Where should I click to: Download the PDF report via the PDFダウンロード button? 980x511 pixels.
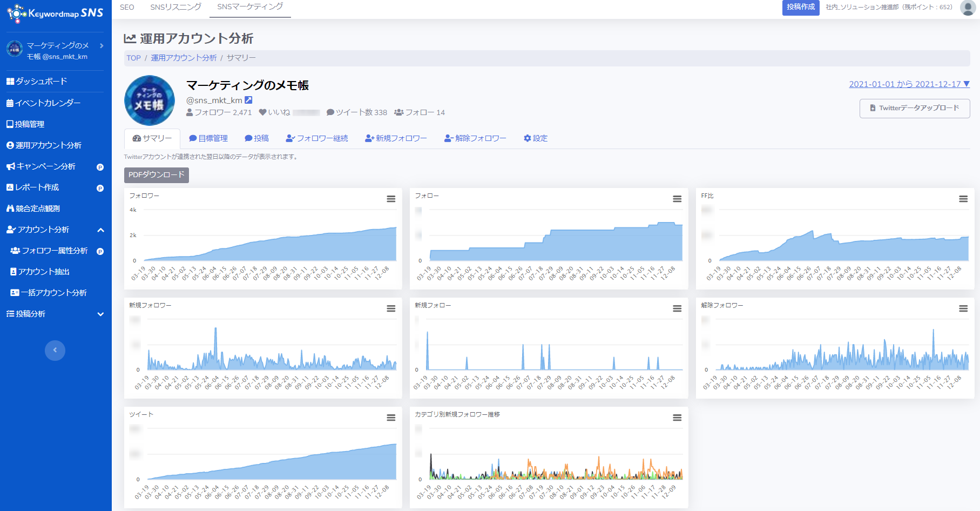pos(157,174)
